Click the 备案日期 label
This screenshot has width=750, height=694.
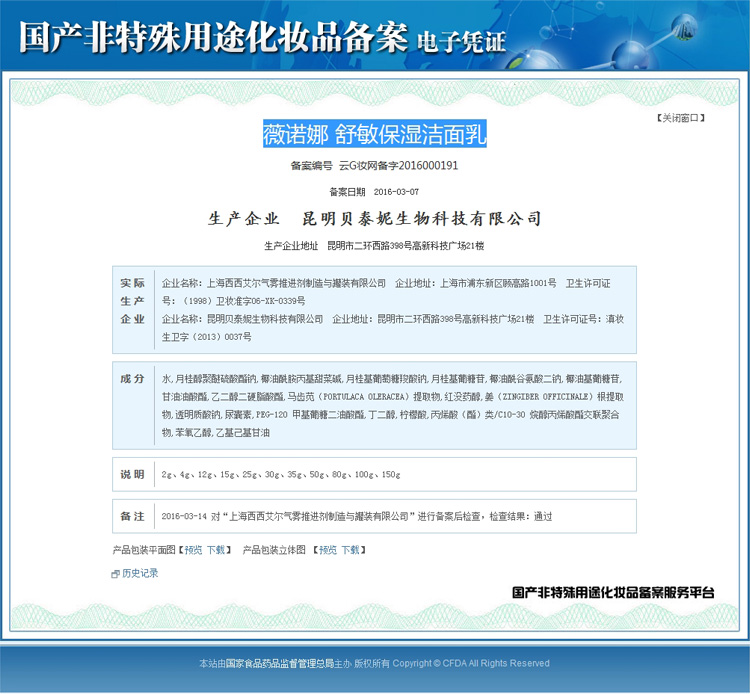pyautogui.click(x=347, y=192)
